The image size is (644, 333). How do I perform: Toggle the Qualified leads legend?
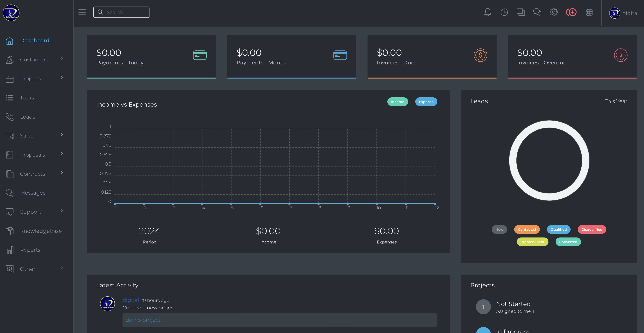[x=559, y=229]
